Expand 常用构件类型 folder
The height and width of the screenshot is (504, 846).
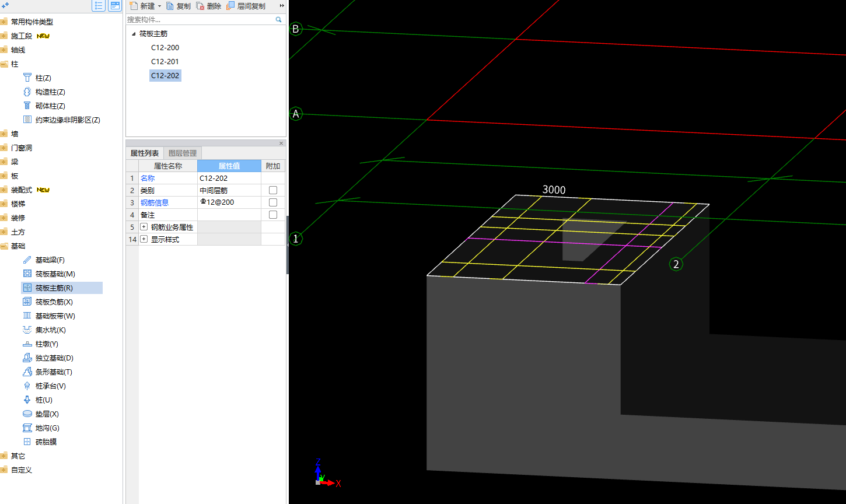(x=4, y=22)
